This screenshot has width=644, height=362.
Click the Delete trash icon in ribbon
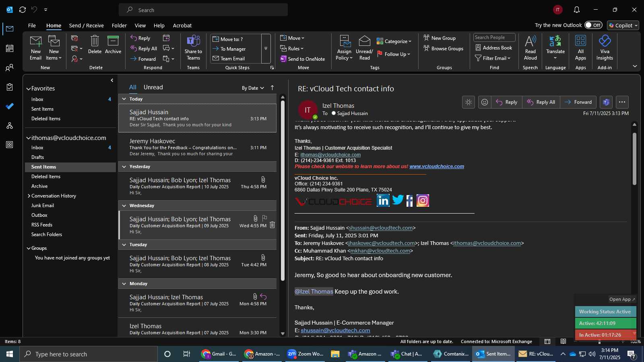95,45
